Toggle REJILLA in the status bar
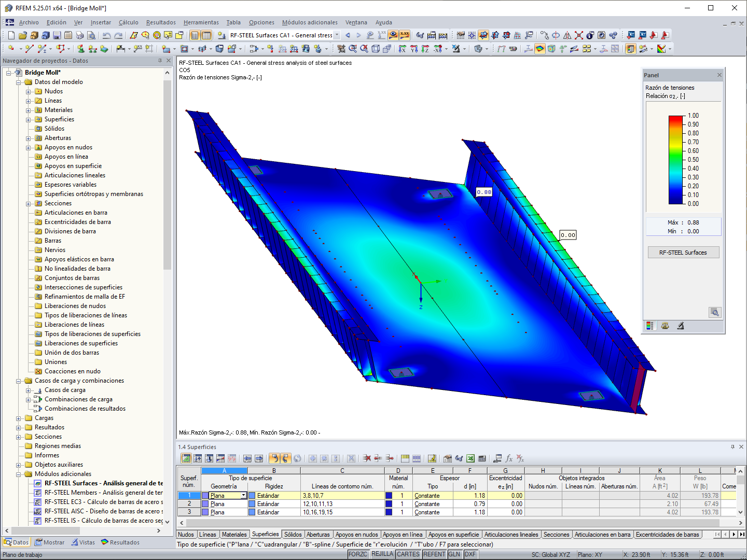747x560 pixels. point(382,554)
